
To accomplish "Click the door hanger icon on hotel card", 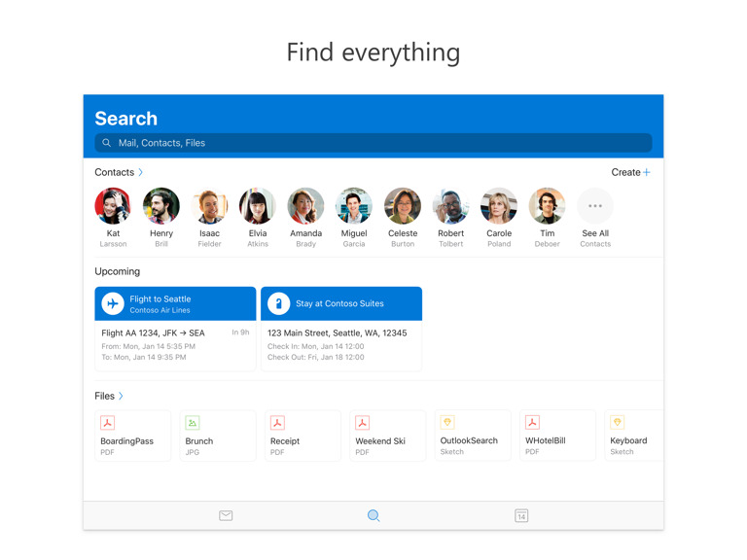I will [279, 303].
